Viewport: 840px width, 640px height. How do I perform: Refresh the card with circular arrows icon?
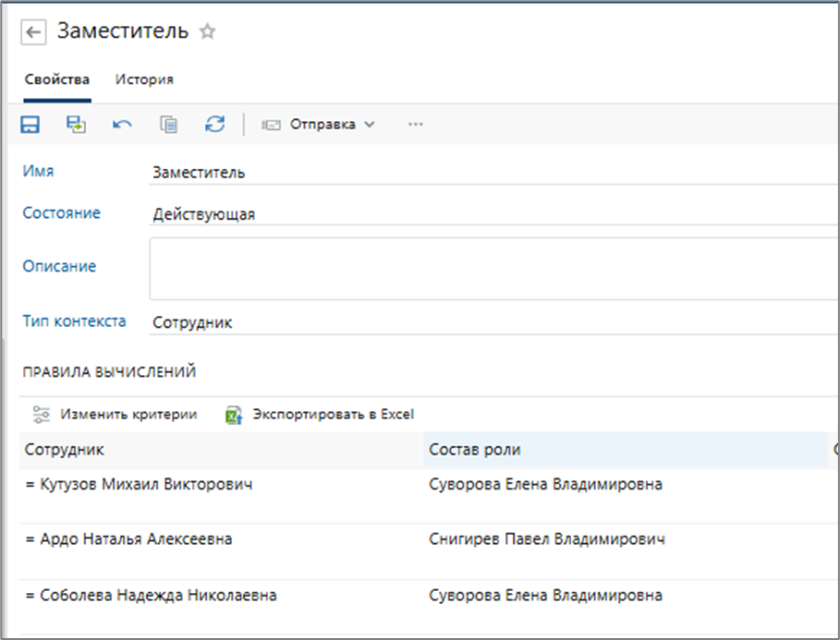coord(214,125)
